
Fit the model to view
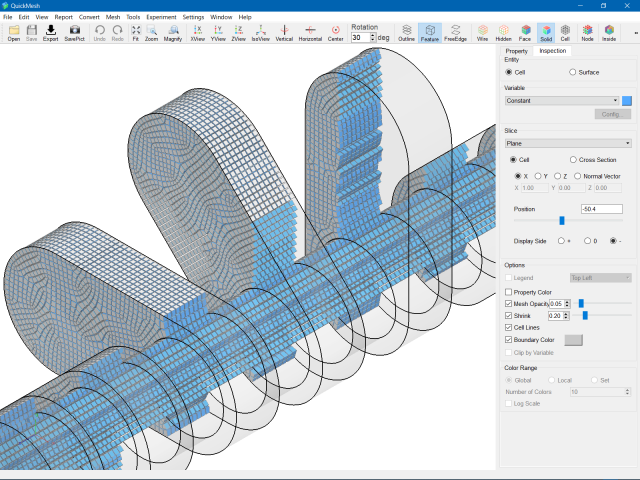[x=134, y=33]
